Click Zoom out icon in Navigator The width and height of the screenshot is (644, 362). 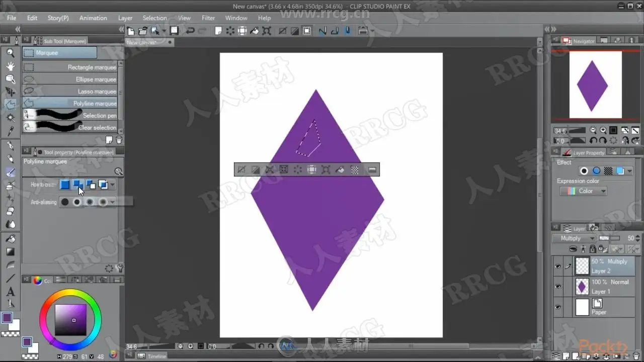tap(593, 130)
